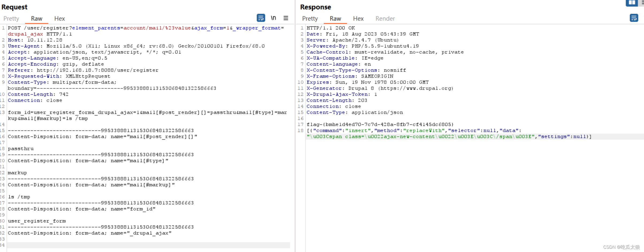Click name="_drupal_ajax" disposition line
This screenshot has width=644, height=252.
(90, 233)
